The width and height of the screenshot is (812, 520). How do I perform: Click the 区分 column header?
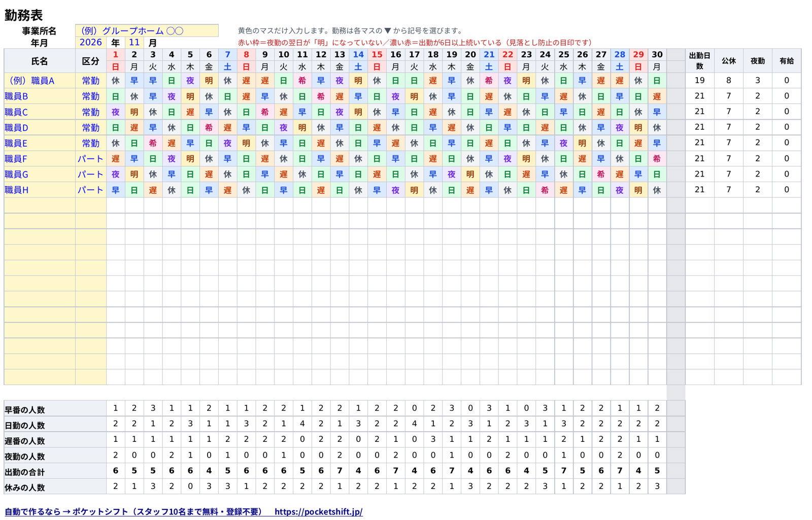(91, 61)
